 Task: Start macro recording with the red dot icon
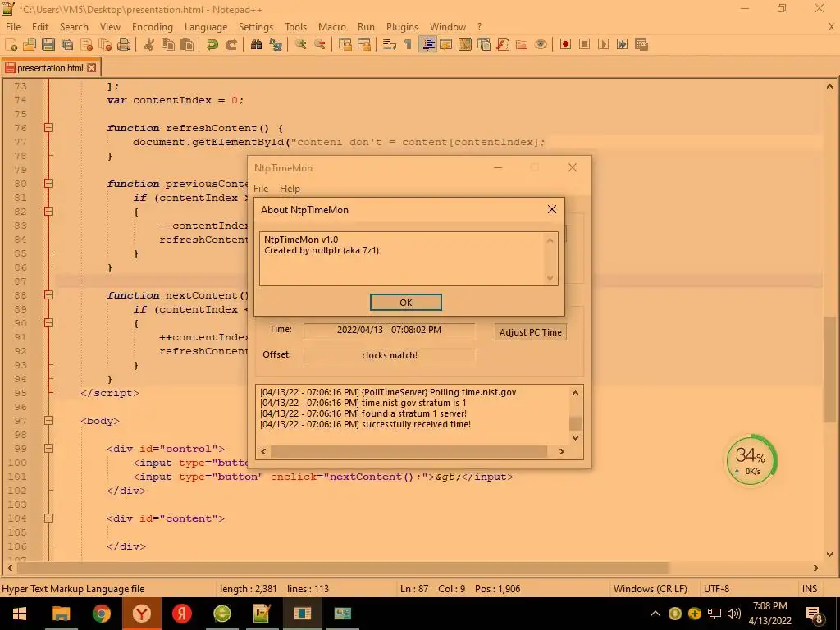[566, 44]
